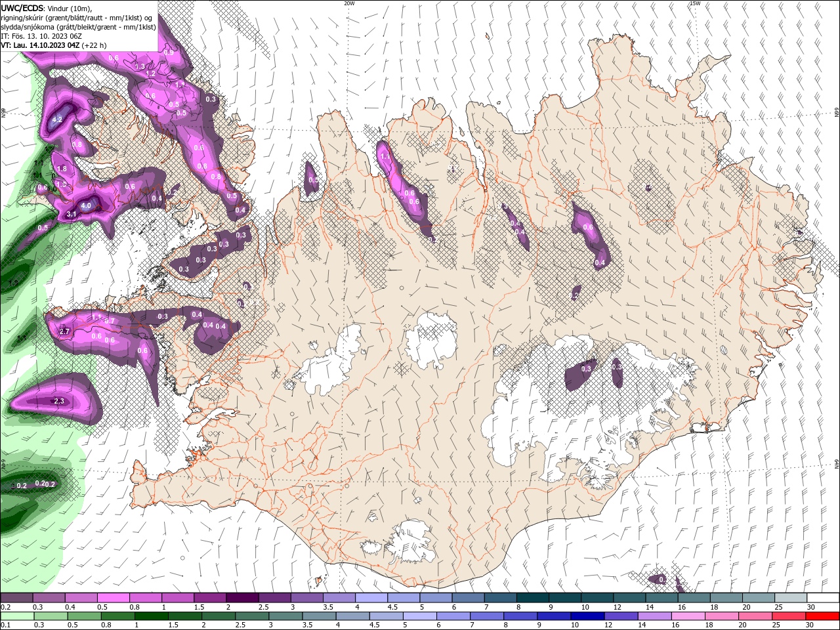
Task: Click the 1.3 precipitation value label
Action: point(140,67)
